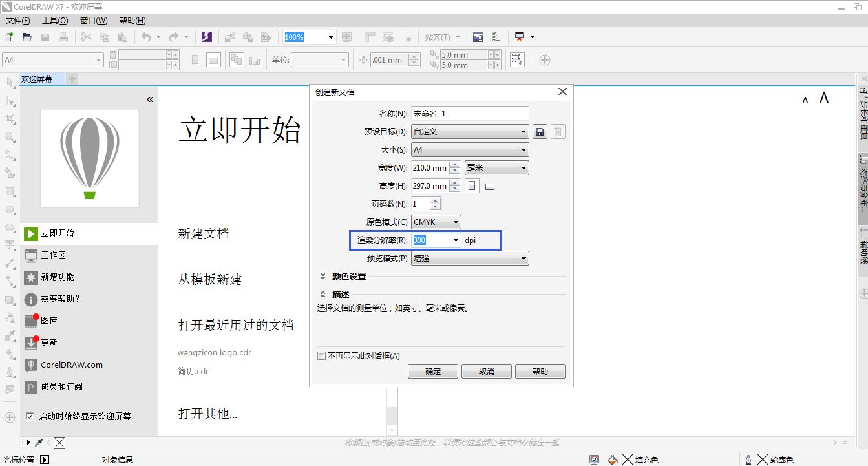This screenshot has height=466, width=868.
Task: Click the treat-as-filled frame icon
Action: [516, 59]
